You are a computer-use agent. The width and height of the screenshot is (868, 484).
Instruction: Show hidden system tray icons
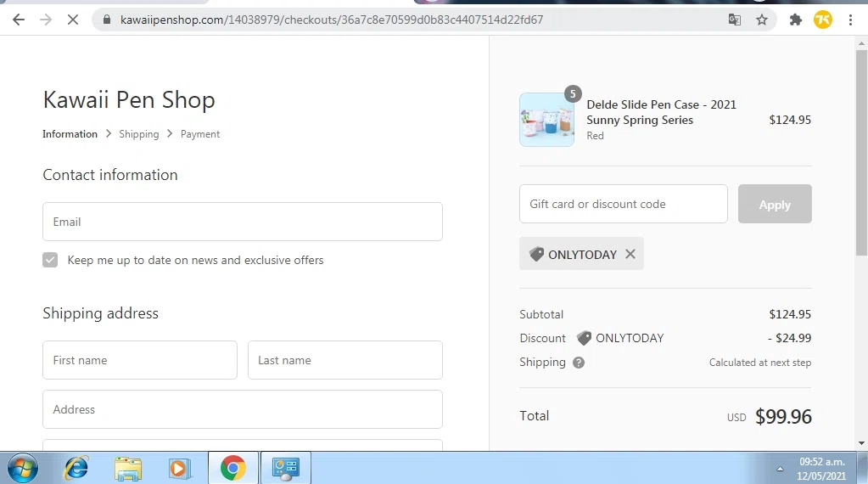(x=780, y=469)
